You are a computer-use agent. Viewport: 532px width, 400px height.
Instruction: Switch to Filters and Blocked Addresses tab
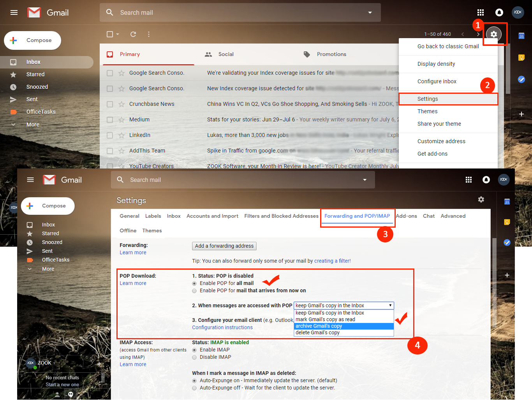coord(281,216)
